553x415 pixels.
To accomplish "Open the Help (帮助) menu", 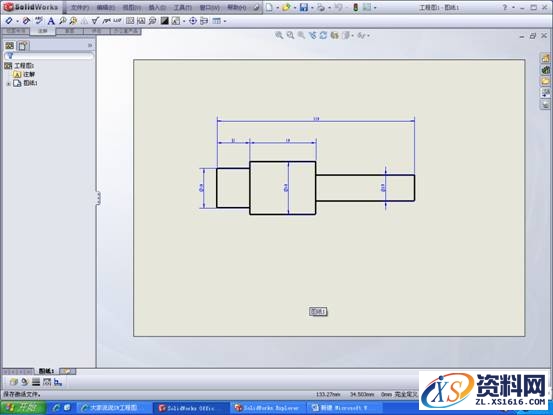I will click(x=237, y=7).
